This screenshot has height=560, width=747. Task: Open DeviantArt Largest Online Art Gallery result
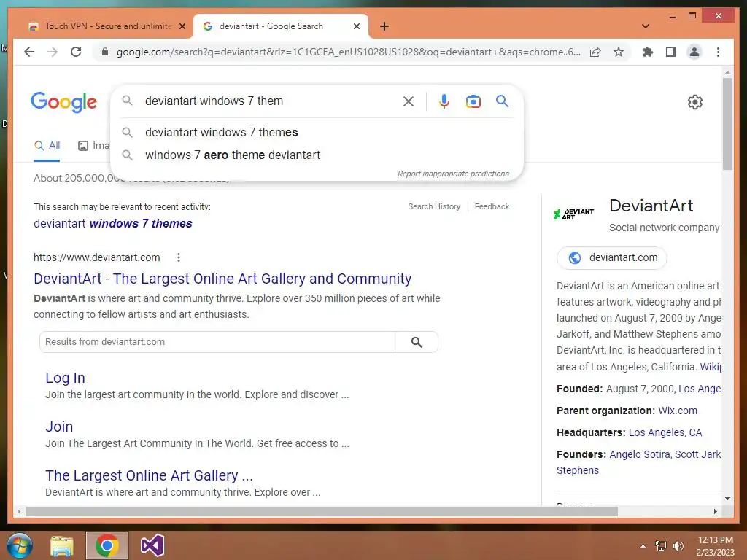[x=222, y=279]
